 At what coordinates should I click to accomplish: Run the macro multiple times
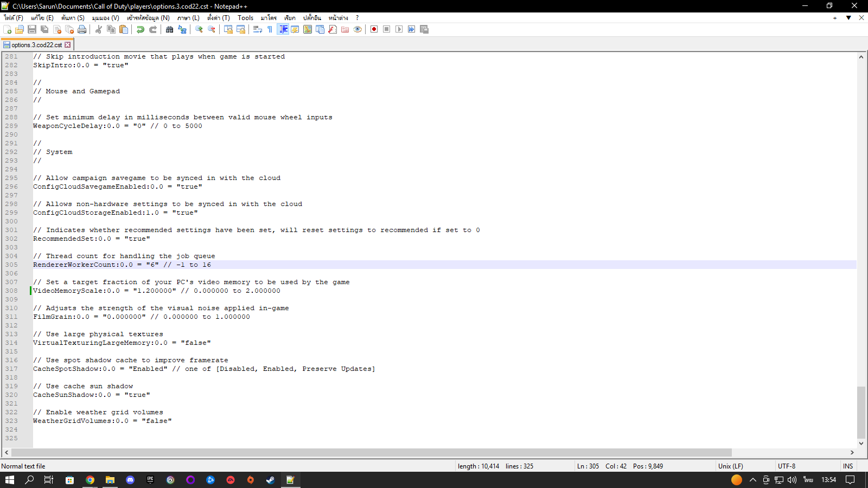coord(412,29)
